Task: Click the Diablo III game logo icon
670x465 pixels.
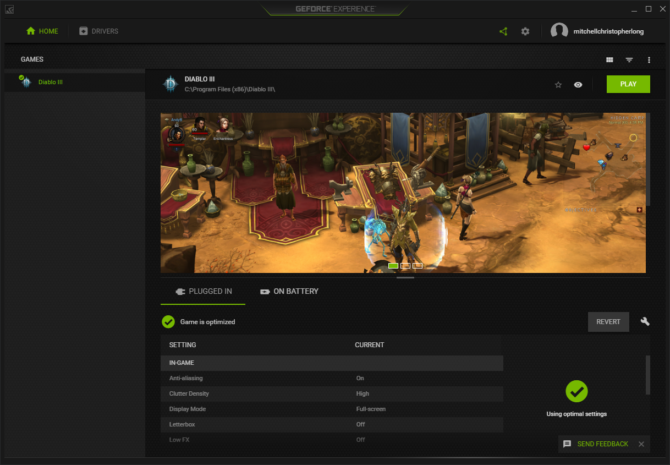Action: coord(170,84)
